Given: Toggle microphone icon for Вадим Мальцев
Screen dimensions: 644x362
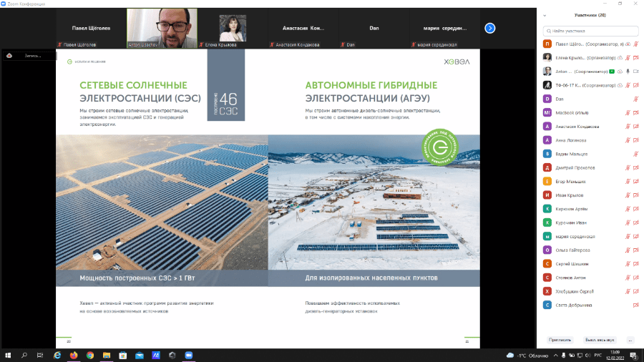Looking at the screenshot, I should point(635,154).
